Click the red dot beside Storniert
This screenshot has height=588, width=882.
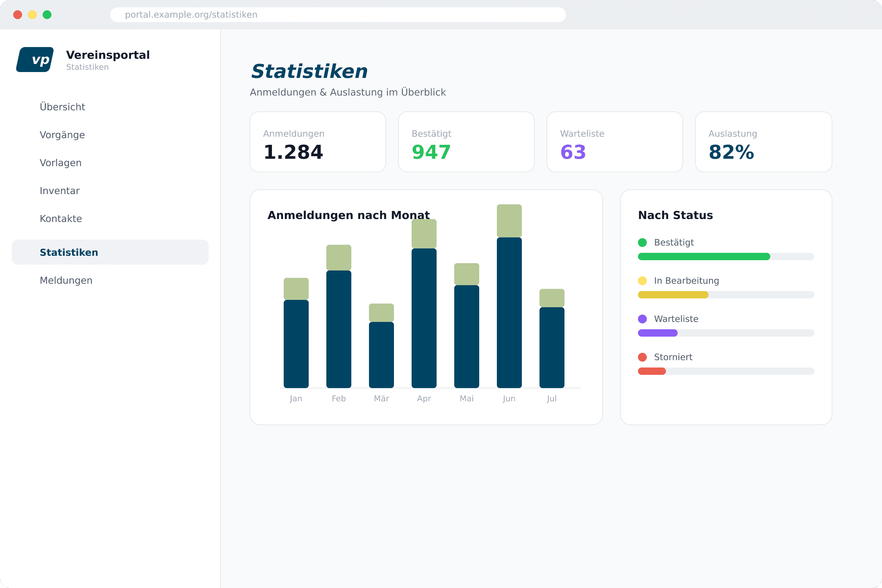642,357
